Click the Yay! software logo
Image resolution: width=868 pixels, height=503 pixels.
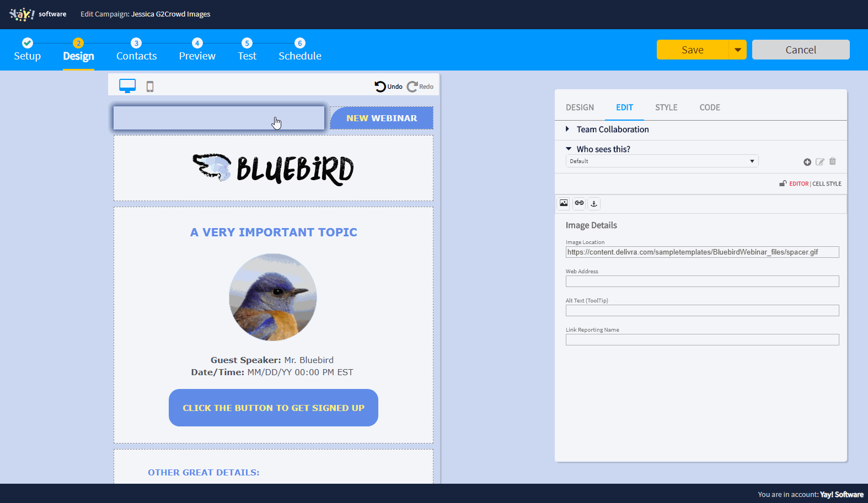click(x=37, y=14)
